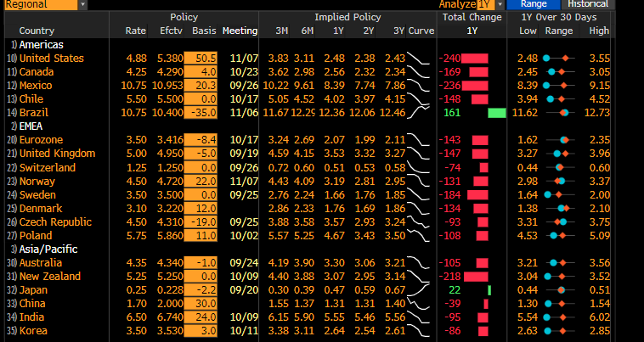Viewport: 644px width, 342px height.
Task: Select Norway in the country list
Action: (x=37, y=181)
